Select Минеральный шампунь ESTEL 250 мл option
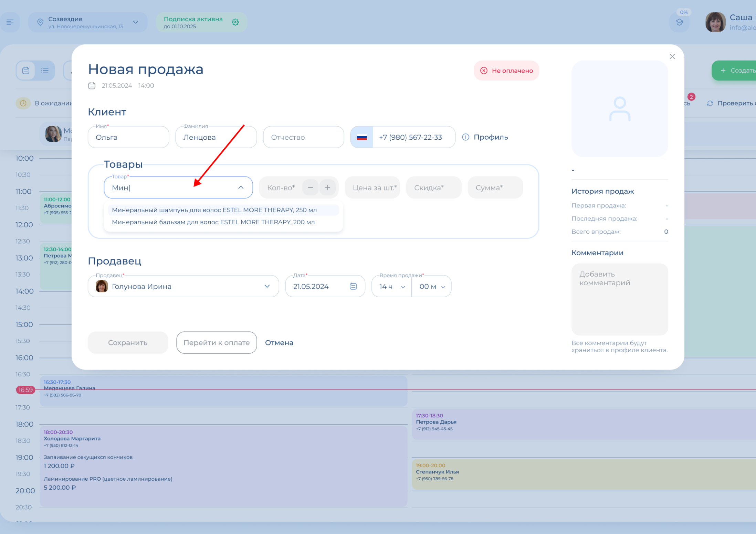Image resolution: width=756 pixels, height=534 pixels. coord(214,210)
